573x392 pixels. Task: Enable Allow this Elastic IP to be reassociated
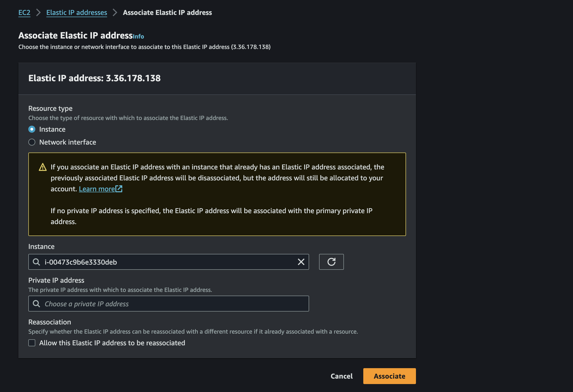pyautogui.click(x=32, y=343)
